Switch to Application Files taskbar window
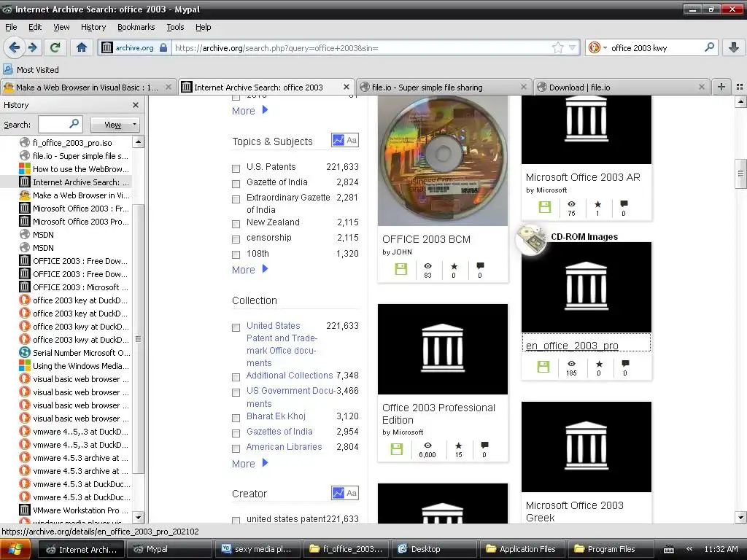The height and width of the screenshot is (560, 747). pyautogui.click(x=521, y=549)
